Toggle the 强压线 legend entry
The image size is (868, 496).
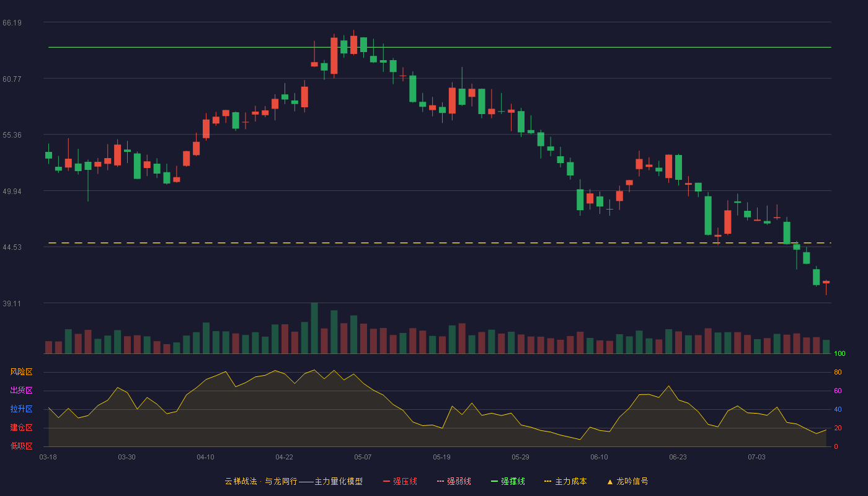click(400, 481)
